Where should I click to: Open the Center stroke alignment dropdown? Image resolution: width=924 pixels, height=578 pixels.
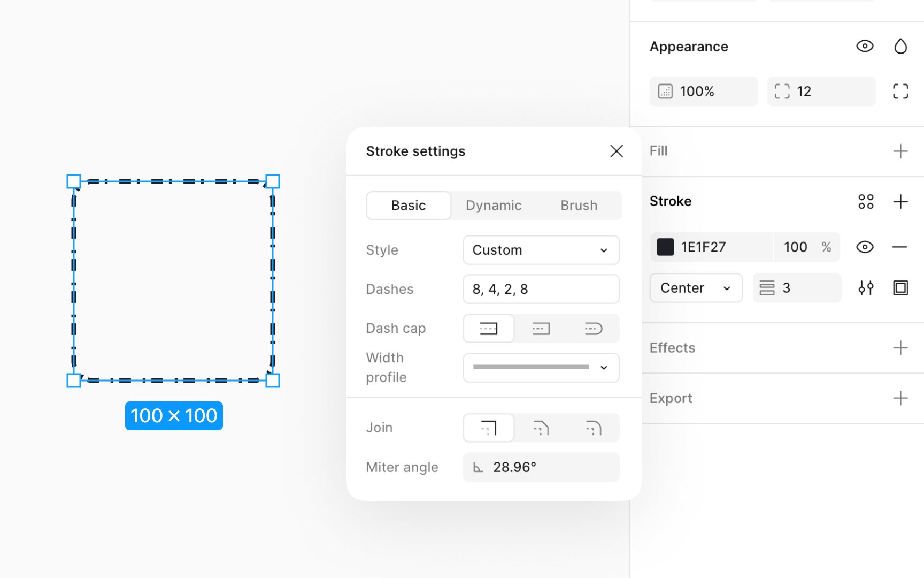(x=696, y=288)
